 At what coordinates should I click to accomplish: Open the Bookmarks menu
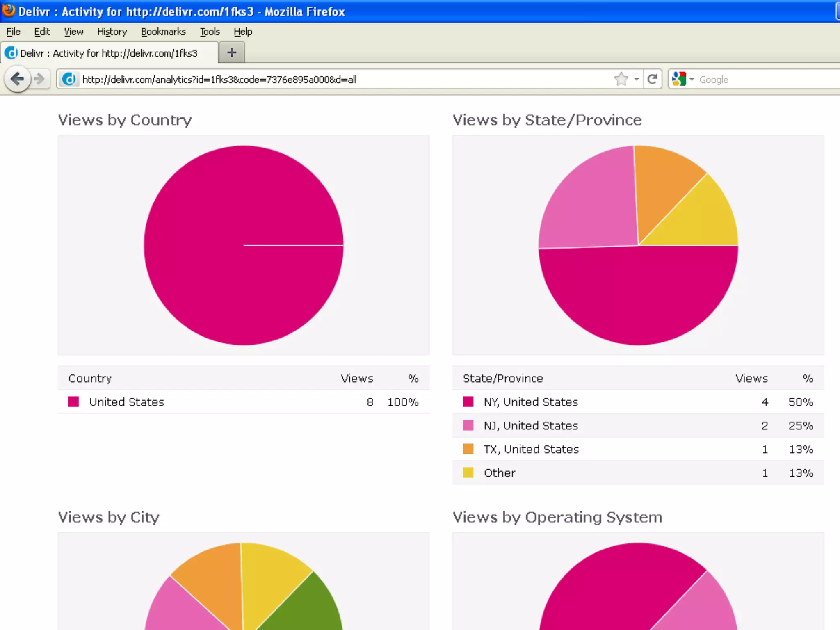[163, 32]
